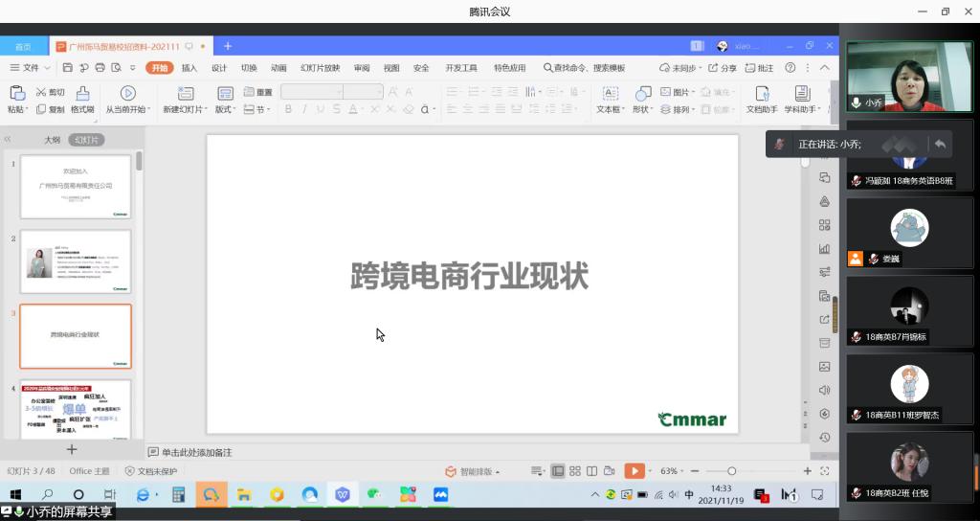Start slideshow with orange play button in status bar
This screenshot has height=521, width=980.
click(x=633, y=471)
